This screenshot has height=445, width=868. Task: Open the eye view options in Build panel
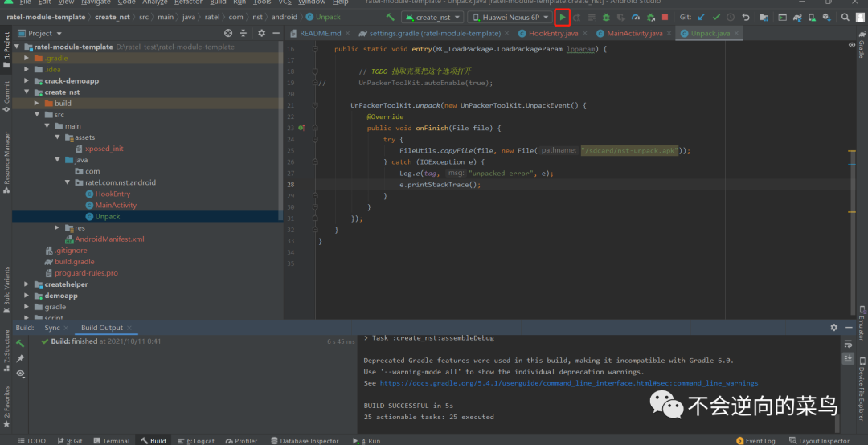[x=20, y=374]
